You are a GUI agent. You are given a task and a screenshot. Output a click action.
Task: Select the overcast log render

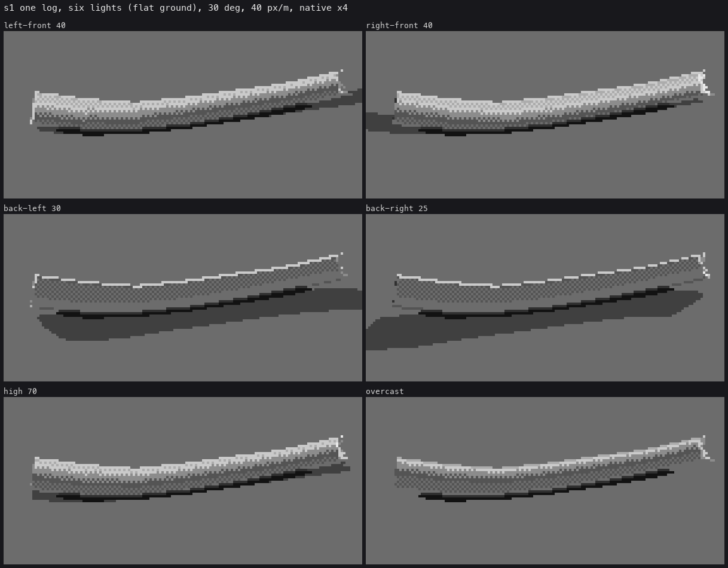point(545,481)
